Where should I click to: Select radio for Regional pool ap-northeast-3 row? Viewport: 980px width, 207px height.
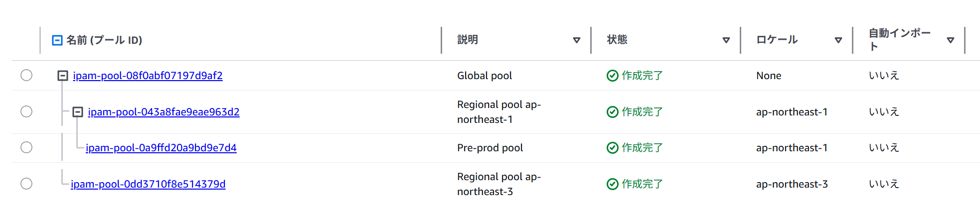click(x=26, y=184)
